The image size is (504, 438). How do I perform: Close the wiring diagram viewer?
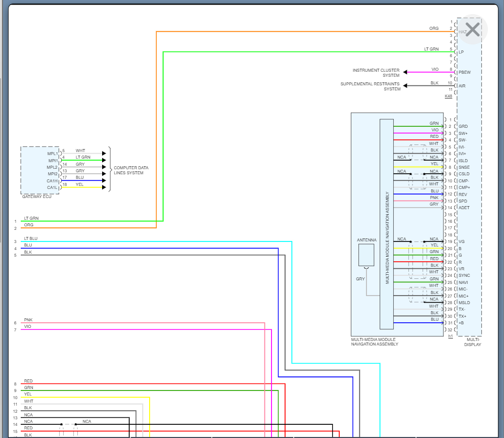tap(472, 30)
